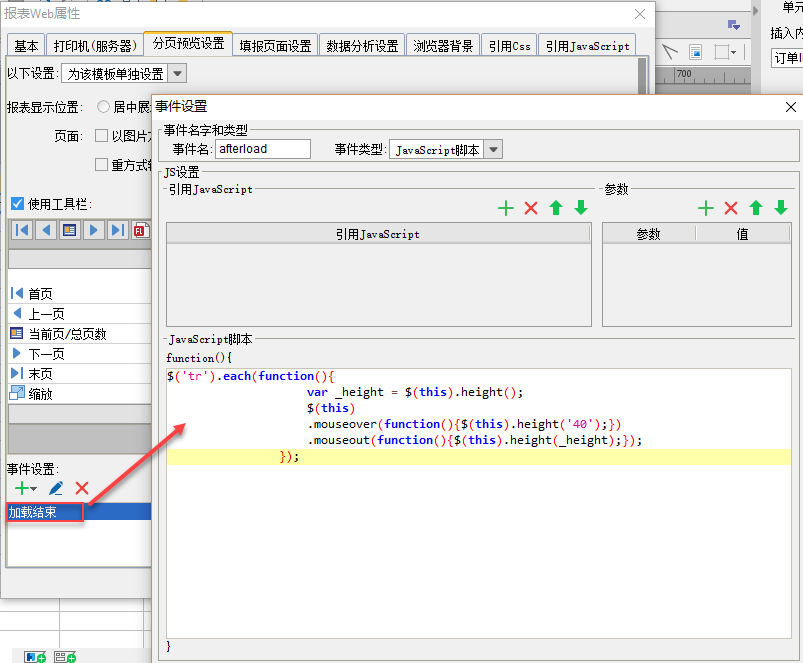The image size is (803, 663).
Task: Enable the 以图片 page checkbox
Action: (x=101, y=136)
